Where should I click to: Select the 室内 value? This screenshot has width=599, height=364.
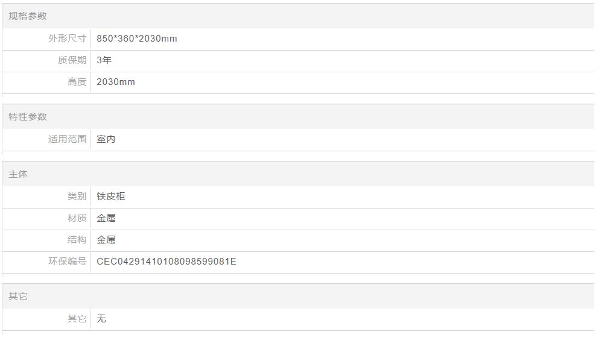click(x=106, y=139)
